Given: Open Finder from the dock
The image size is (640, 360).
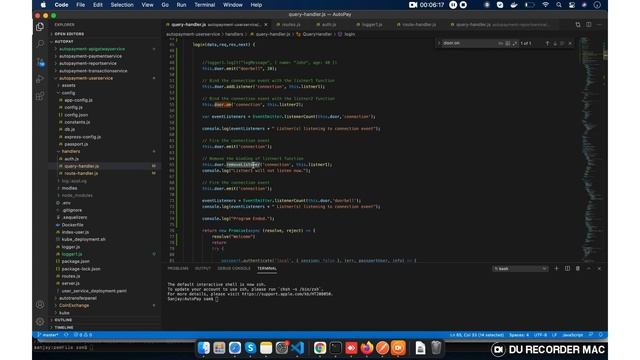Looking at the screenshot, I should [204, 348].
